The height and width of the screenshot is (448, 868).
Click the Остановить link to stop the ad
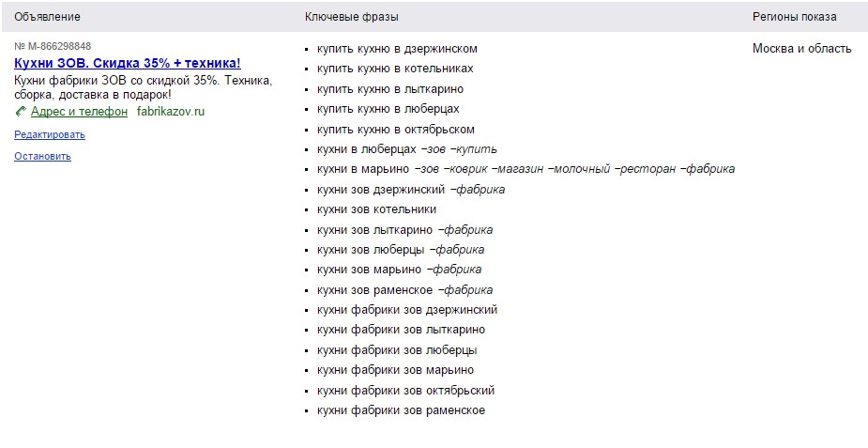(x=42, y=156)
